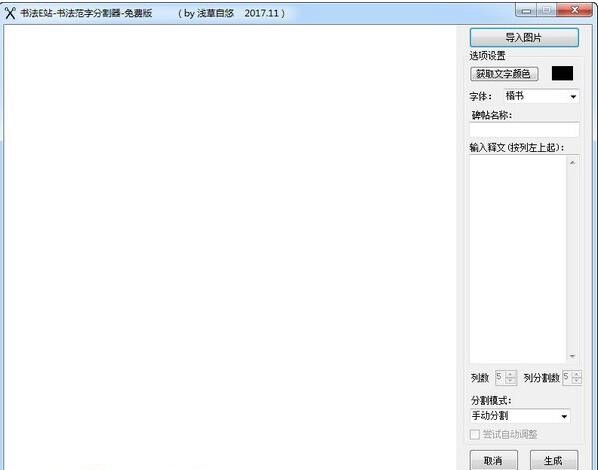Expand the 字体 dropdown showing 楷书
Image resolution: width=598 pixels, height=470 pixels.
[x=573, y=97]
